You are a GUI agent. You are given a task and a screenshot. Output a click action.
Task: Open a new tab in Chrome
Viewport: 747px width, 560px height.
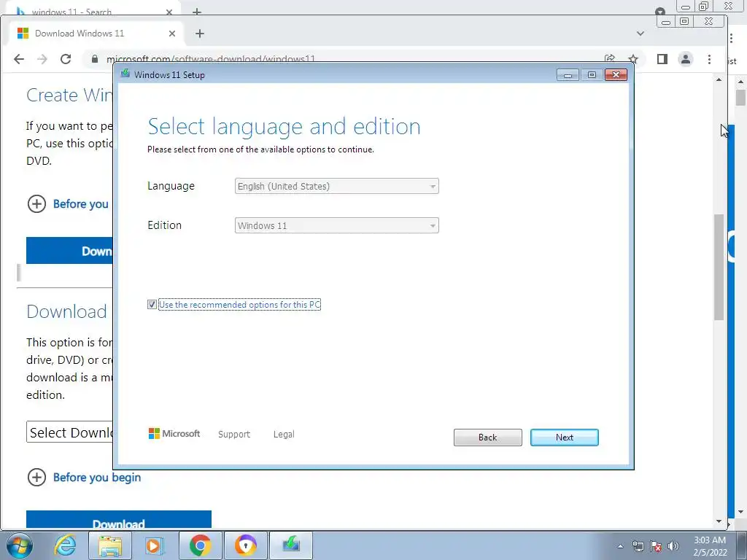click(200, 34)
